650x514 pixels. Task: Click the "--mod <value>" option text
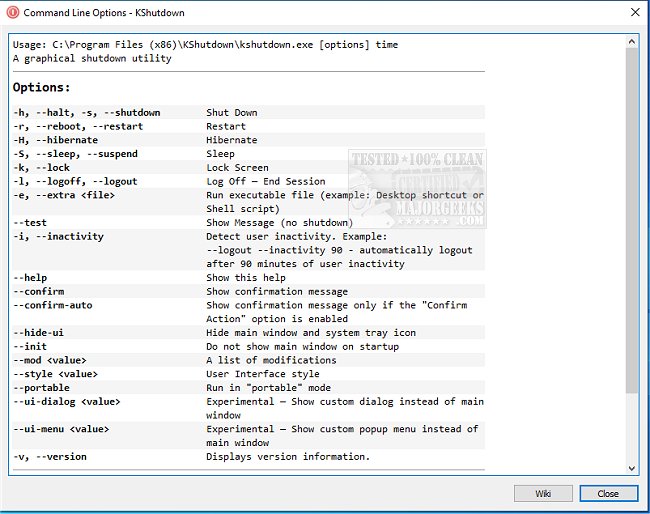pos(50,360)
